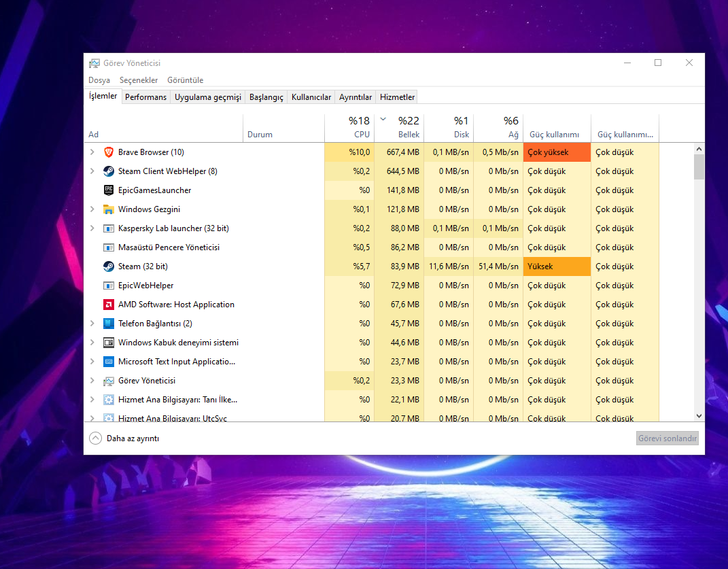
Task: Click the Daha az ayrıntı arrow icon
Action: click(95, 438)
